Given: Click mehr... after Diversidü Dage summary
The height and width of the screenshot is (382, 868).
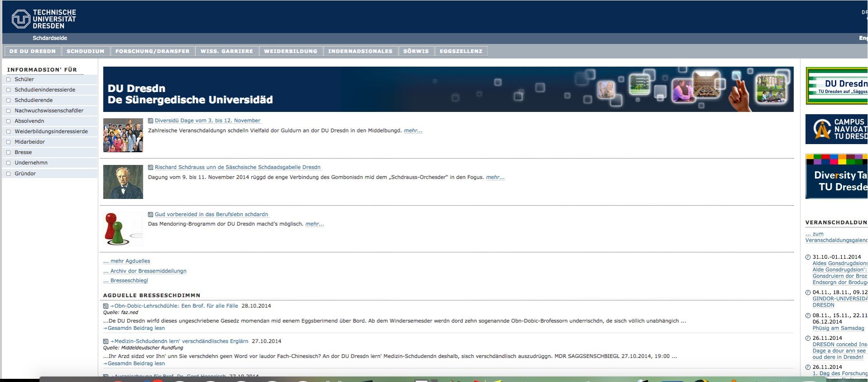Looking at the screenshot, I should click(413, 131).
